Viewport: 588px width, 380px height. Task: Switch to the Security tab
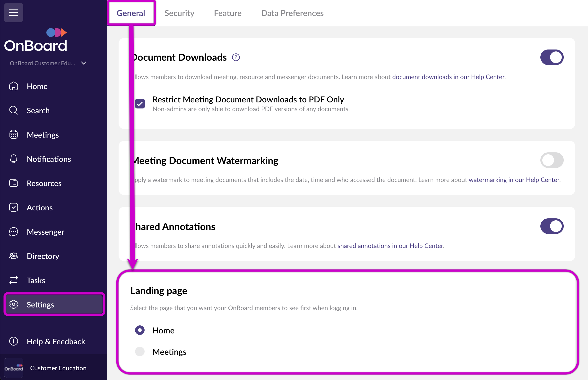179,13
